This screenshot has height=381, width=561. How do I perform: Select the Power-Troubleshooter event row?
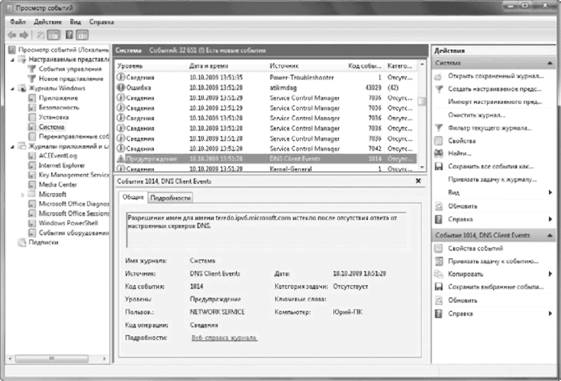pyautogui.click(x=266, y=77)
